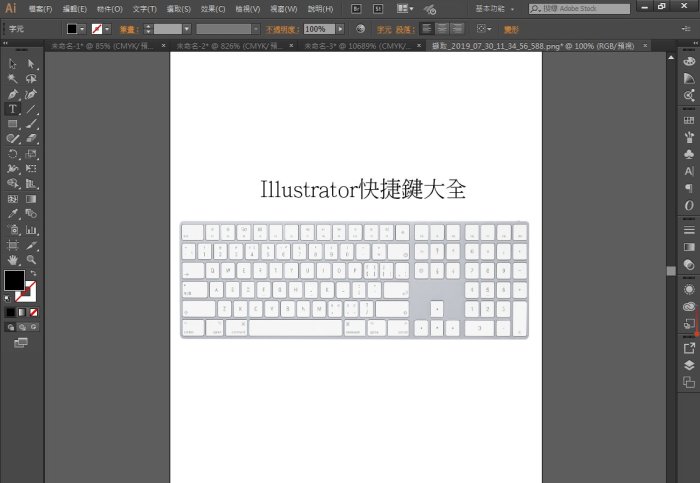700x483 pixels.
Task: Select the Direct Selection tool
Action: pos(31,63)
